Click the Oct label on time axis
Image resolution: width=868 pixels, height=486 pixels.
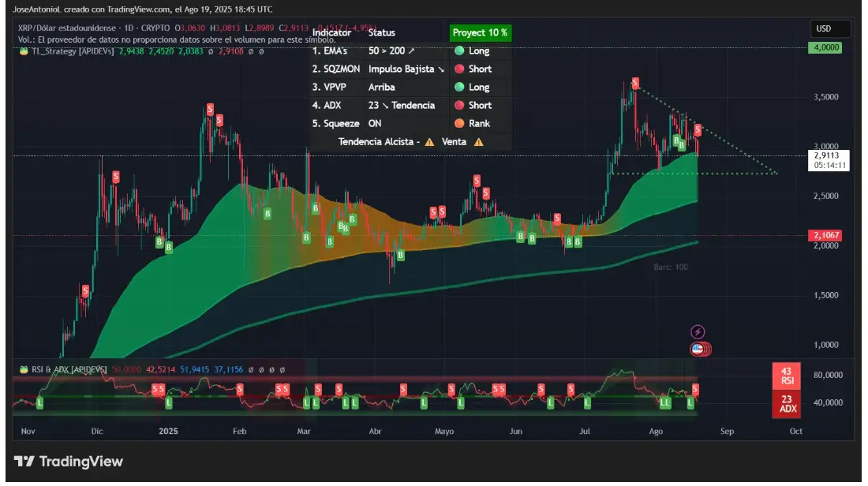pos(796,432)
